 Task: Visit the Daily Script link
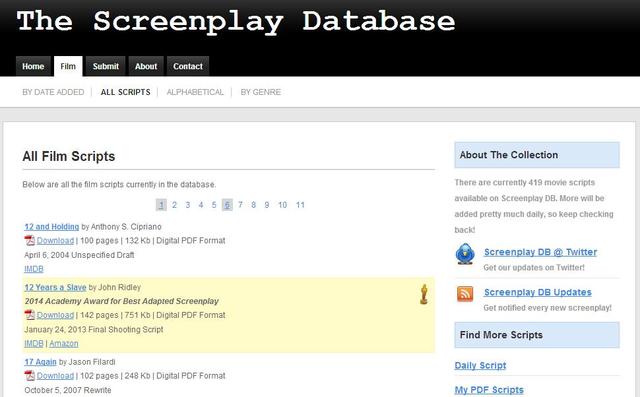pyautogui.click(x=480, y=366)
